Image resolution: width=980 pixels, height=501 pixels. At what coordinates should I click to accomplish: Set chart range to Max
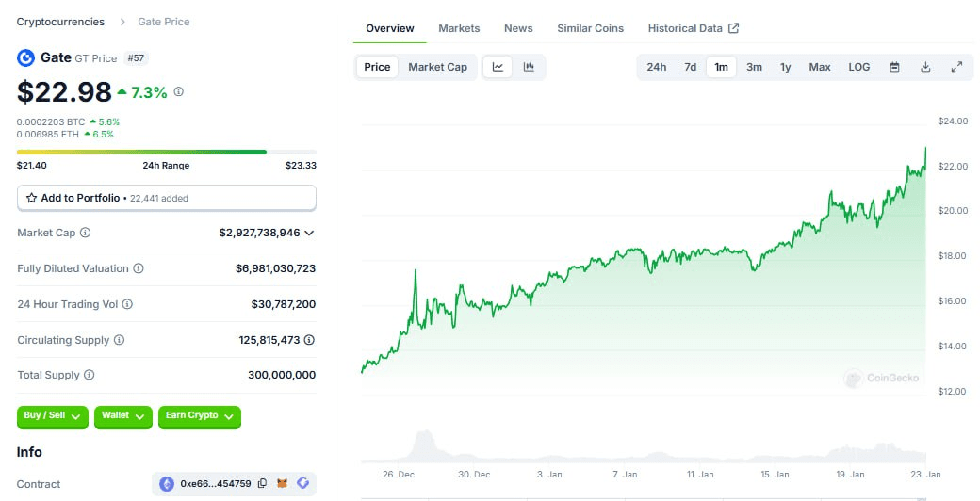point(820,67)
